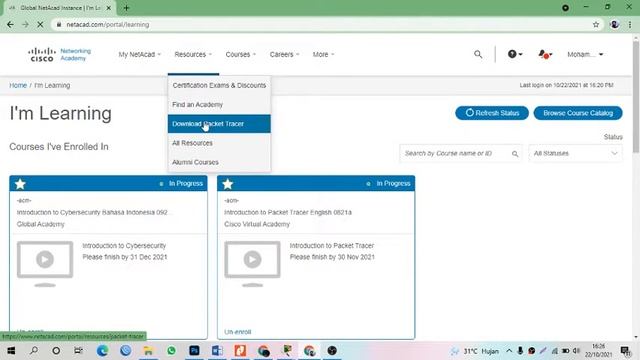640x360 pixels.
Task: Open WhatsApp from taskbar
Action: (x=171, y=351)
